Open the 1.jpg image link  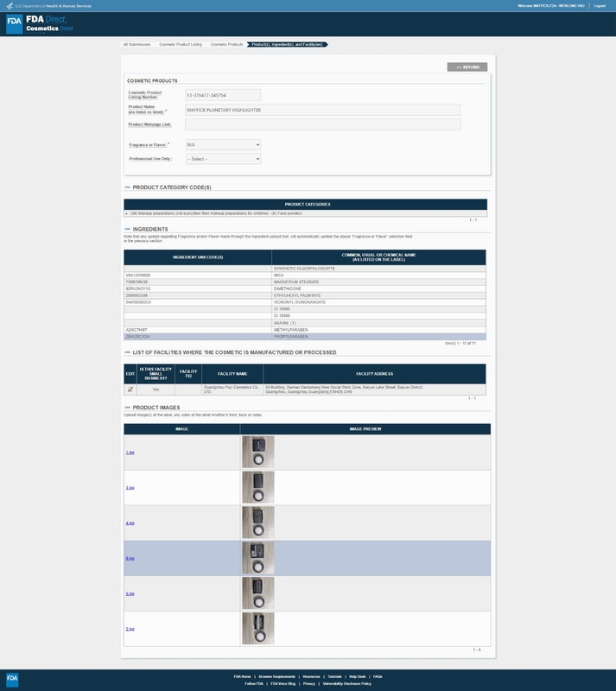click(x=130, y=453)
